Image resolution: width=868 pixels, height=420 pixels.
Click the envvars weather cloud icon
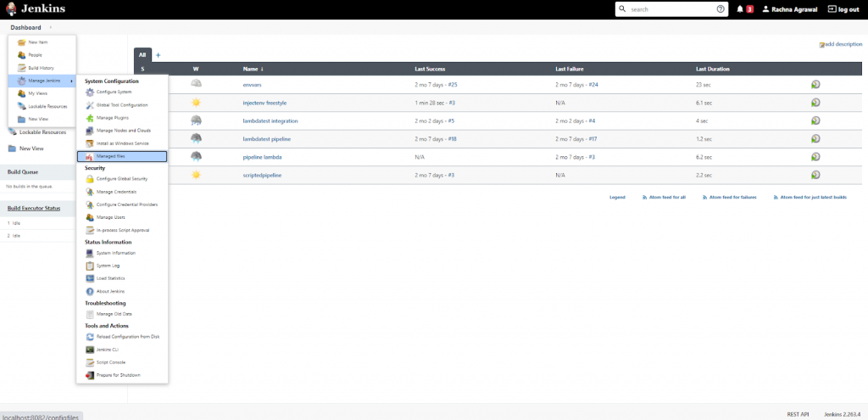coord(196,84)
